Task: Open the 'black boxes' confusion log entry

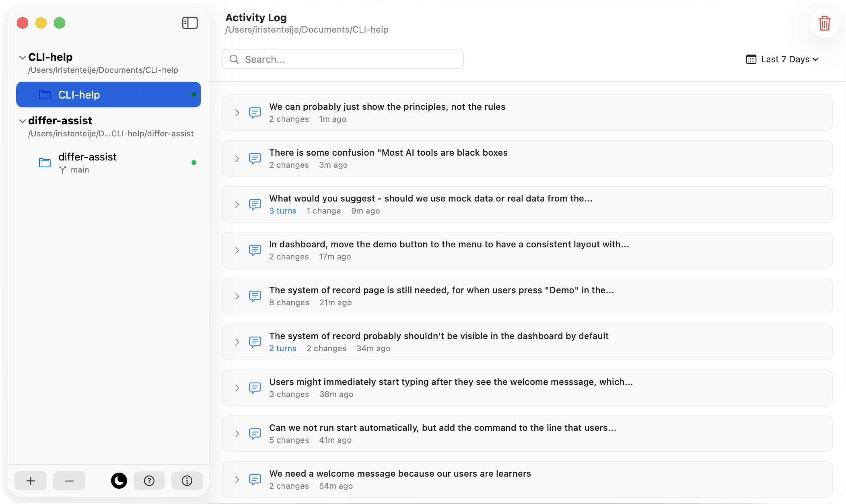Action: pyautogui.click(x=388, y=153)
